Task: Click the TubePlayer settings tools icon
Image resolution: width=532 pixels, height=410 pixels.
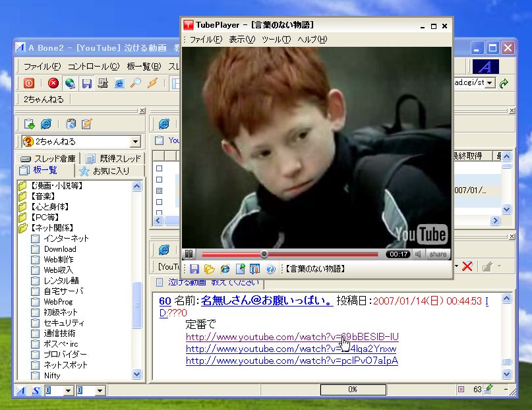Action: [x=255, y=269]
